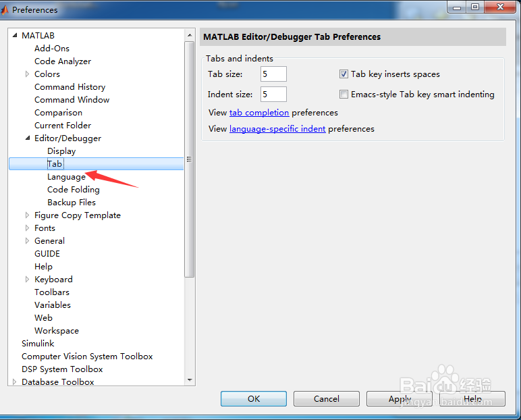Click the Cancel button
Screen dimensions: 521x420
326,398
